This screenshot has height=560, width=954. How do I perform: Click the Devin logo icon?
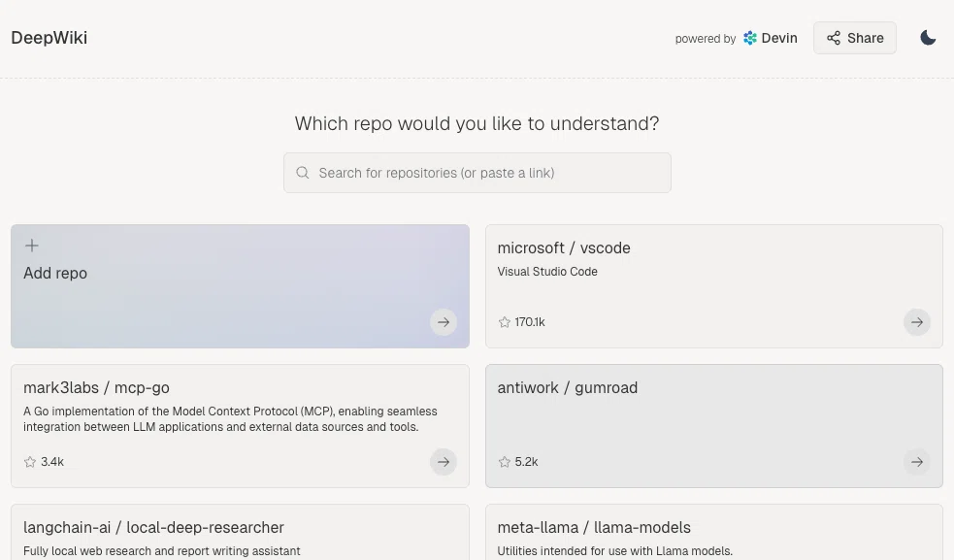pos(750,39)
